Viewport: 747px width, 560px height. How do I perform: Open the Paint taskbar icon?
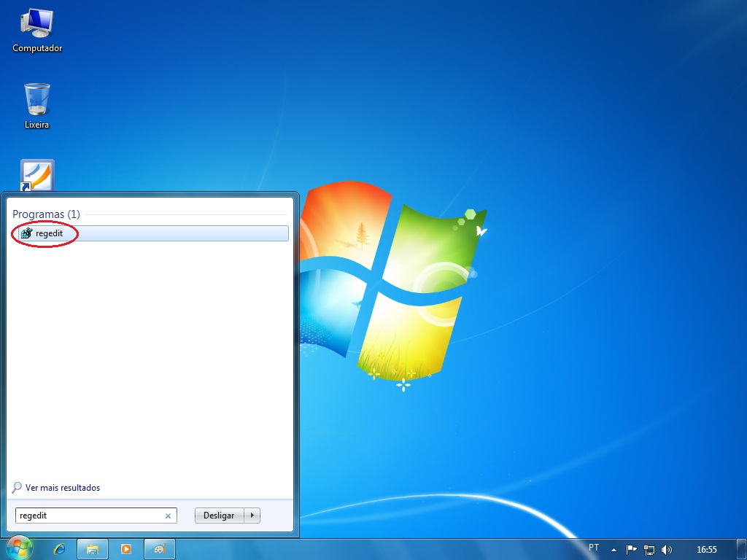tap(160, 549)
